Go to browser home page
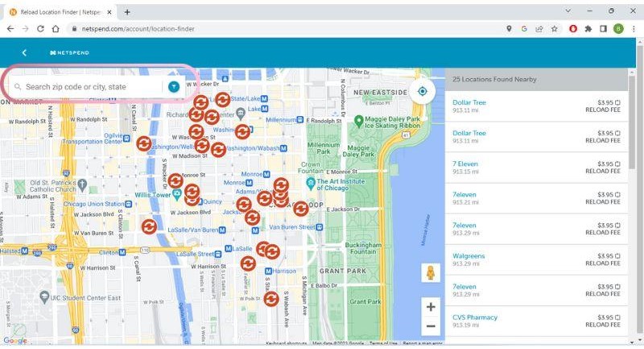644x349 pixels. (x=56, y=29)
